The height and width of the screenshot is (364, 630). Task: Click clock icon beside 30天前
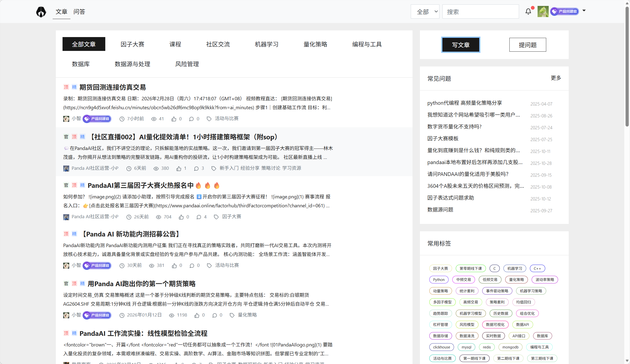[122, 266]
